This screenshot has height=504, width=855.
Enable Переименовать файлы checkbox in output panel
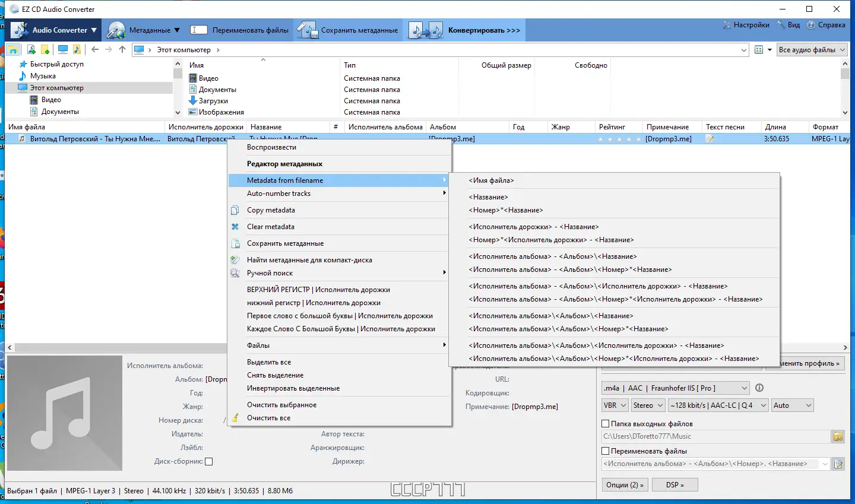click(x=606, y=451)
